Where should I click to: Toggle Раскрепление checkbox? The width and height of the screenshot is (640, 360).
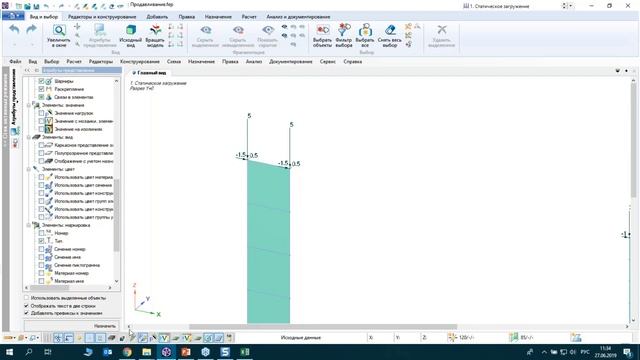tap(41, 89)
